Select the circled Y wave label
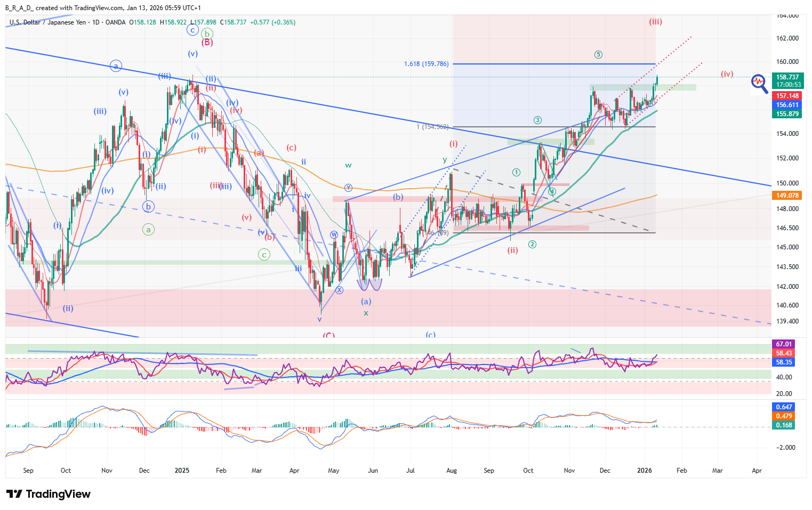Viewport: 812px width, 510px height. (348, 188)
